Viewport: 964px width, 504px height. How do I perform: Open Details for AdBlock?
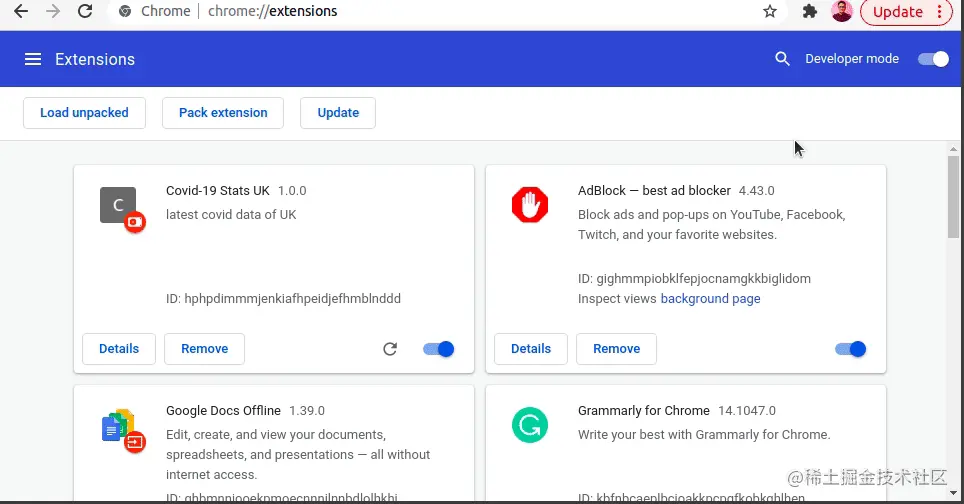(x=531, y=349)
